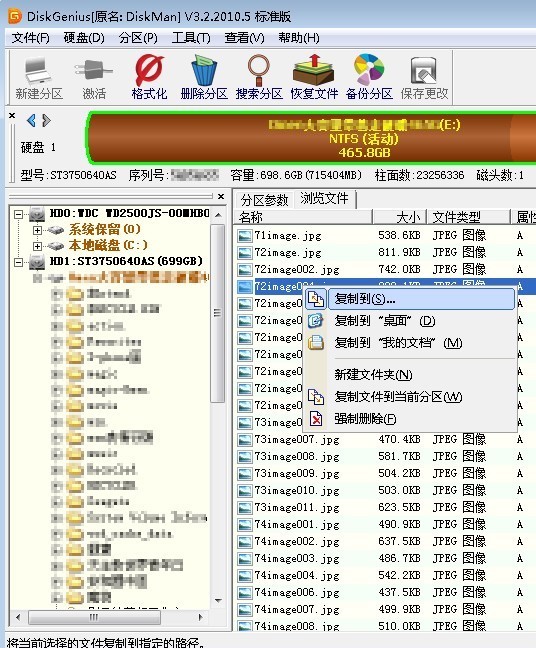Go to the previous disk arrow
536x648 pixels.
pyautogui.click(x=31, y=120)
